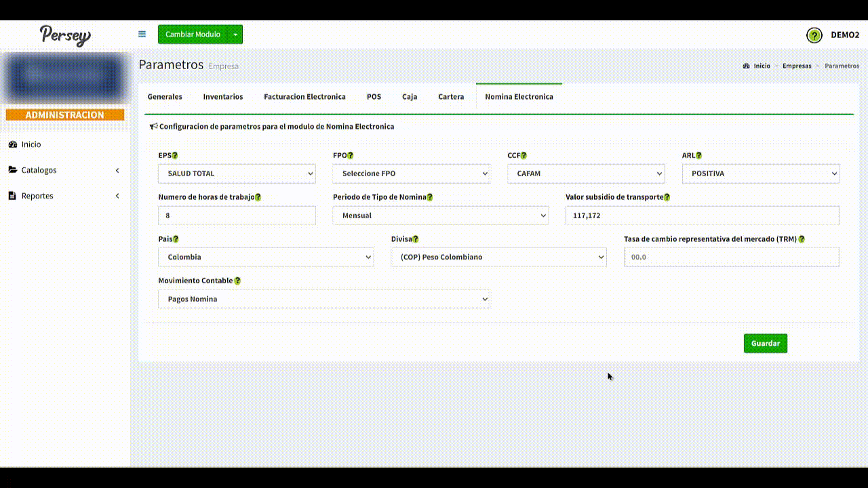This screenshot has width=868, height=488.
Task: Expand Catalogos in the sidebar
Action: coord(64,170)
